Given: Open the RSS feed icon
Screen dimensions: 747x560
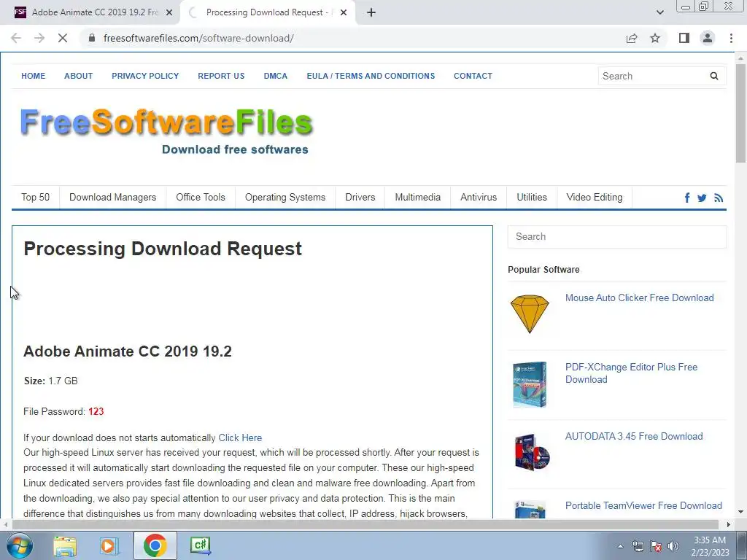Looking at the screenshot, I should (x=719, y=198).
